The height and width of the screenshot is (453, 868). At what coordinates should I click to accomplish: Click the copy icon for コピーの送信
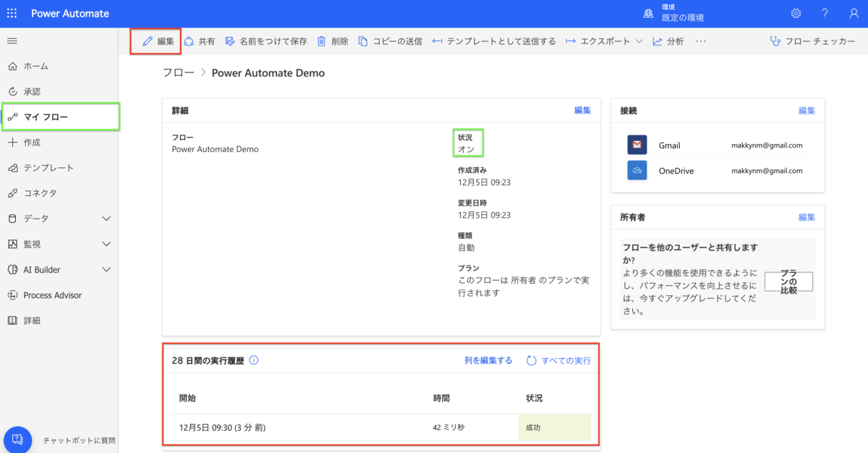(363, 41)
